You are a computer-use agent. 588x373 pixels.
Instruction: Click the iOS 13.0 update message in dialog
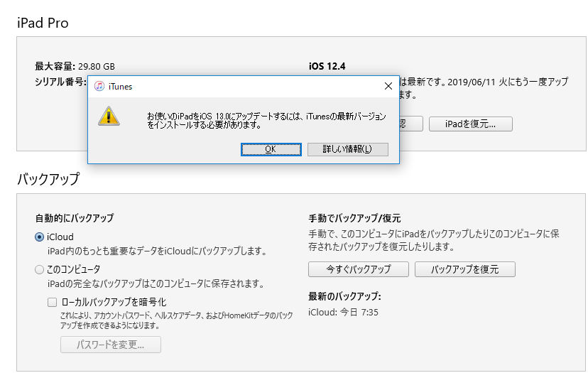(266, 121)
